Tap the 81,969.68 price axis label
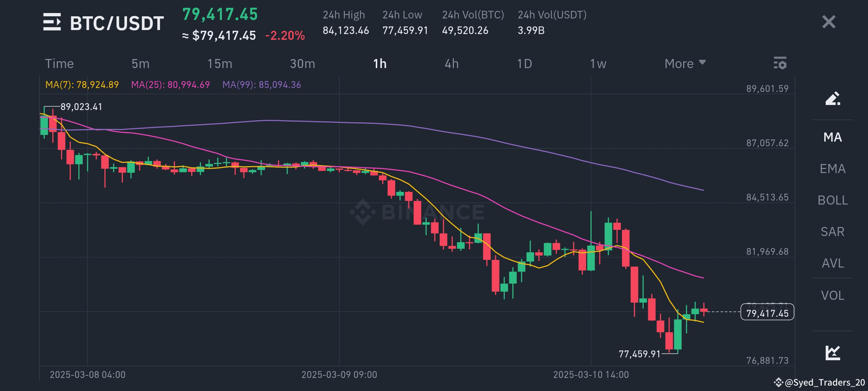 coord(767,252)
